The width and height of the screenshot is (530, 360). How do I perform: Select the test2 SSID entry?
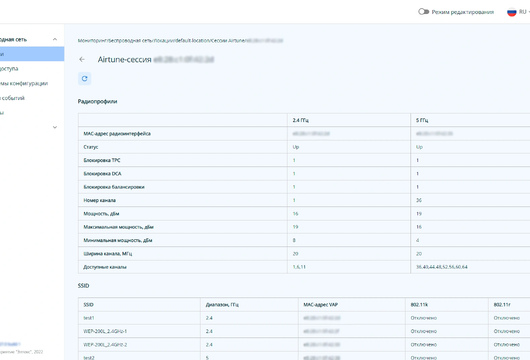coord(89,358)
